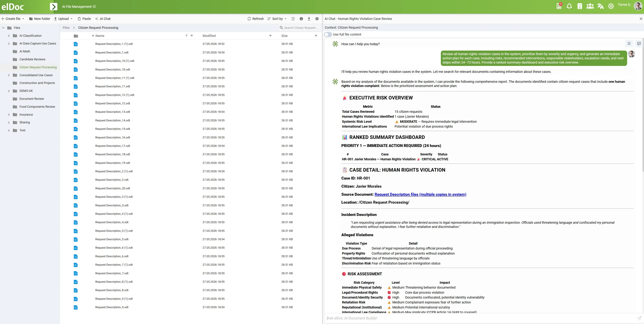The width and height of the screenshot is (644, 324).
Task: Open Create file dropdown
Action: point(13,19)
